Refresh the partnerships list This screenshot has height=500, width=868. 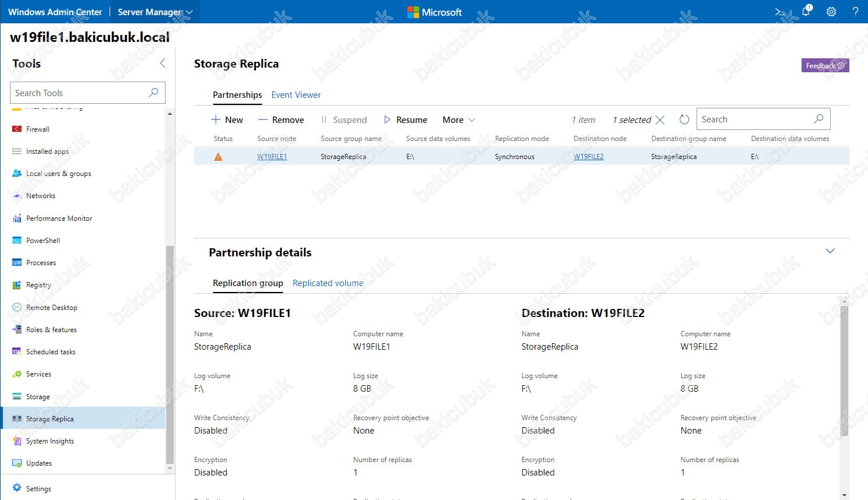pos(684,119)
